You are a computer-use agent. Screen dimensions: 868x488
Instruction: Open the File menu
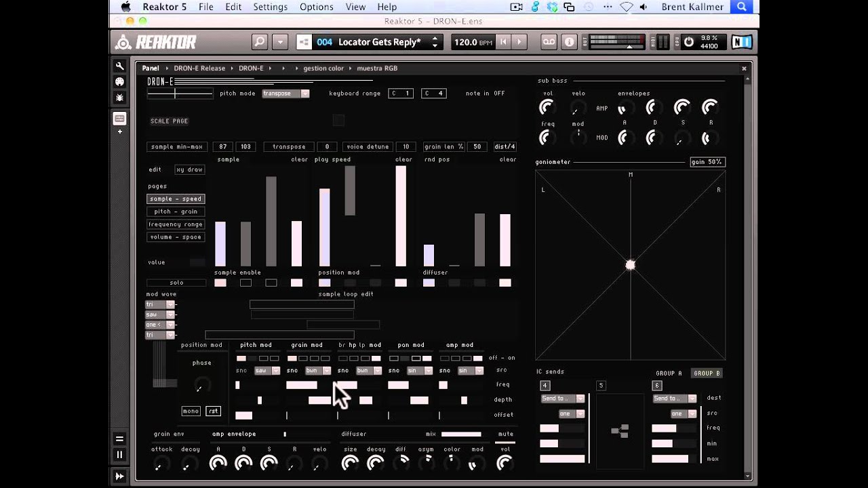pyautogui.click(x=205, y=7)
